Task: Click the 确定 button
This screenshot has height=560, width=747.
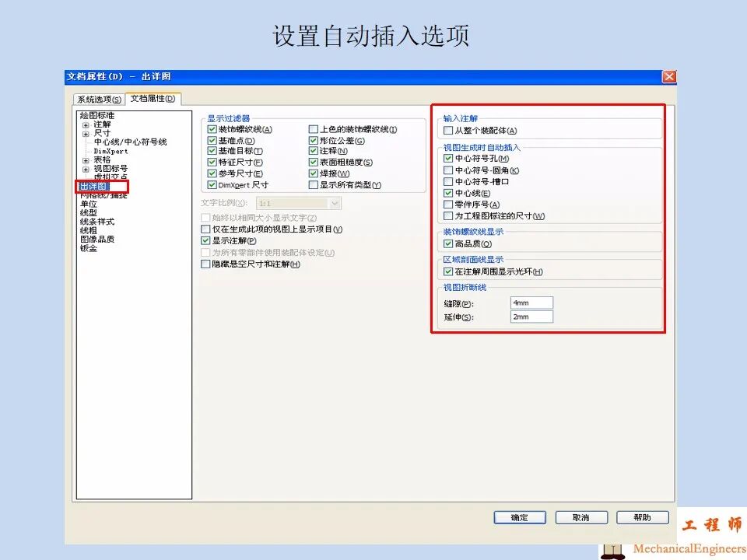Action: coord(519,516)
